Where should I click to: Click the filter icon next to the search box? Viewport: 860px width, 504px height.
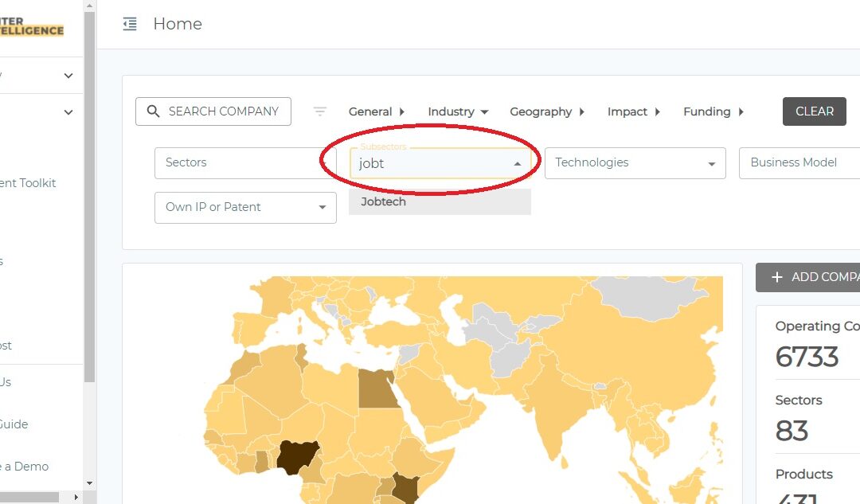click(320, 112)
